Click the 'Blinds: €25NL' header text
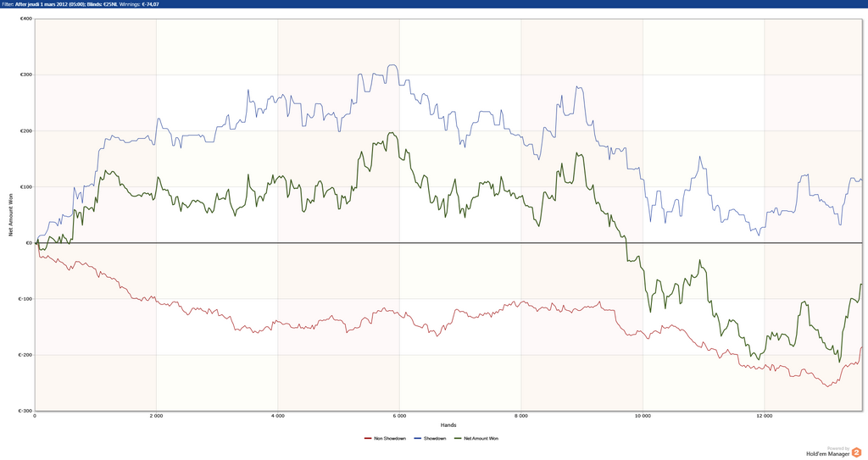 point(102,4)
